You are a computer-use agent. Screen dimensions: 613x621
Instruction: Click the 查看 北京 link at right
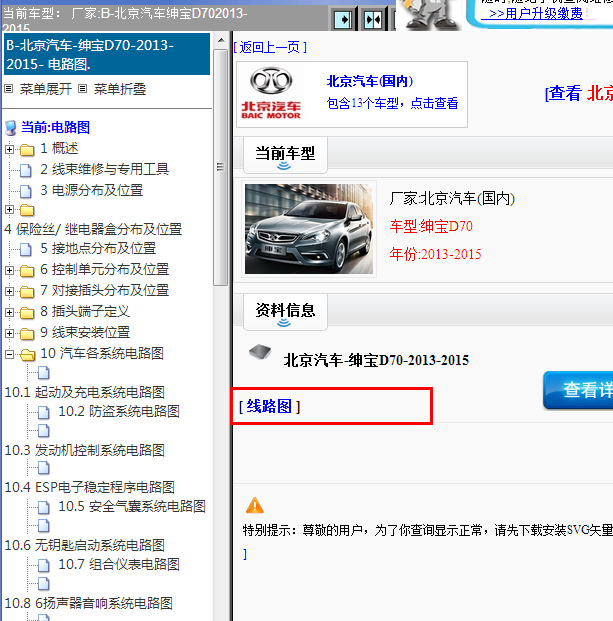pyautogui.click(x=579, y=93)
